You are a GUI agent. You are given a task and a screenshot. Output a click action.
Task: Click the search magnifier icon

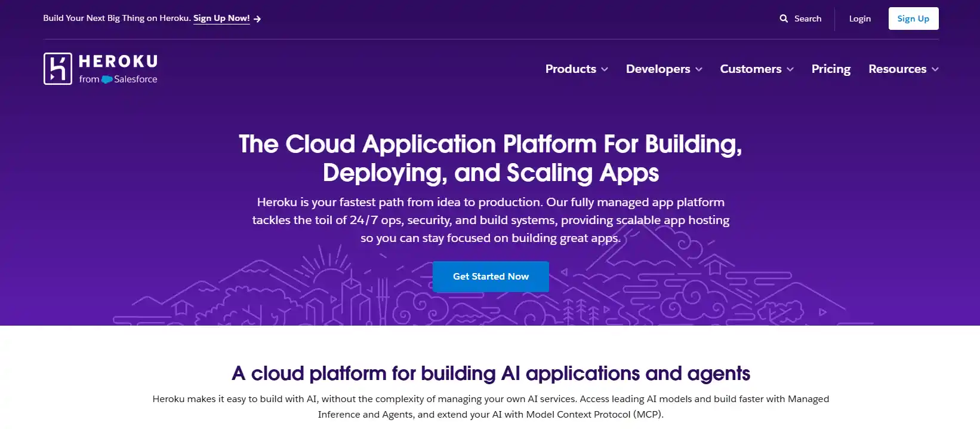click(784, 19)
